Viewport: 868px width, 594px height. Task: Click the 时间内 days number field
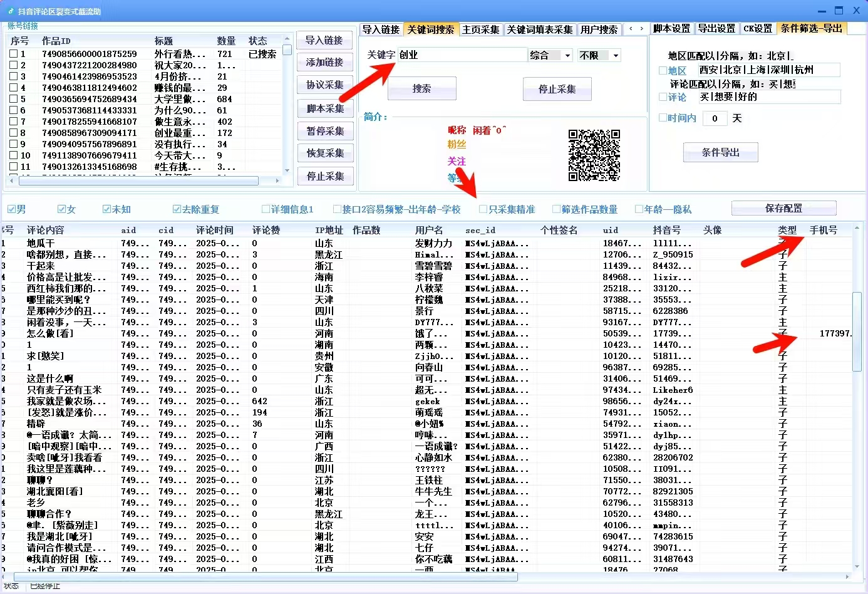click(715, 118)
